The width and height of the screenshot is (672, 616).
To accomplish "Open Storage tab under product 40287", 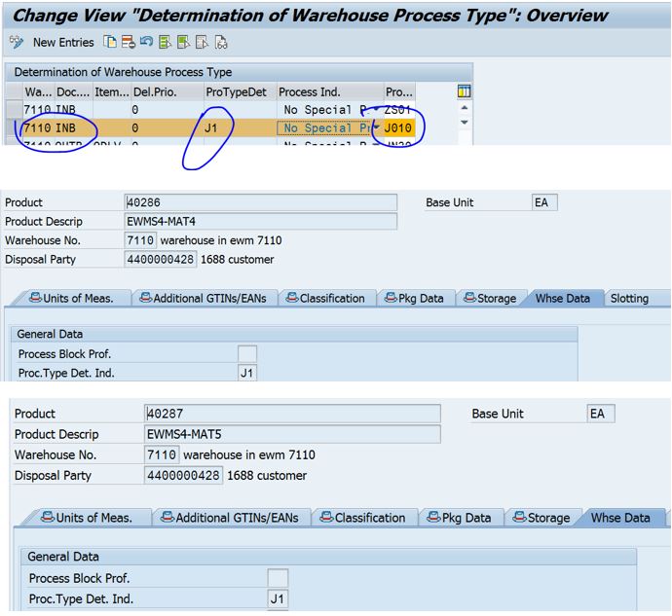I will pos(541,518).
